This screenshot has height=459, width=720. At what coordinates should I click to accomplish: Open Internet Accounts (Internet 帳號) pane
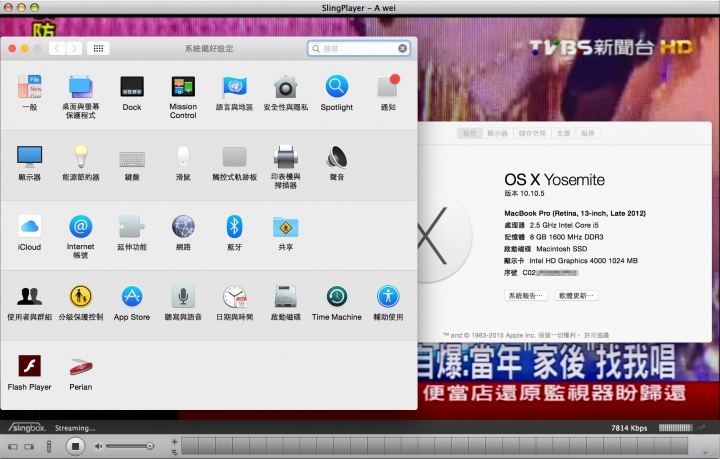(x=81, y=237)
